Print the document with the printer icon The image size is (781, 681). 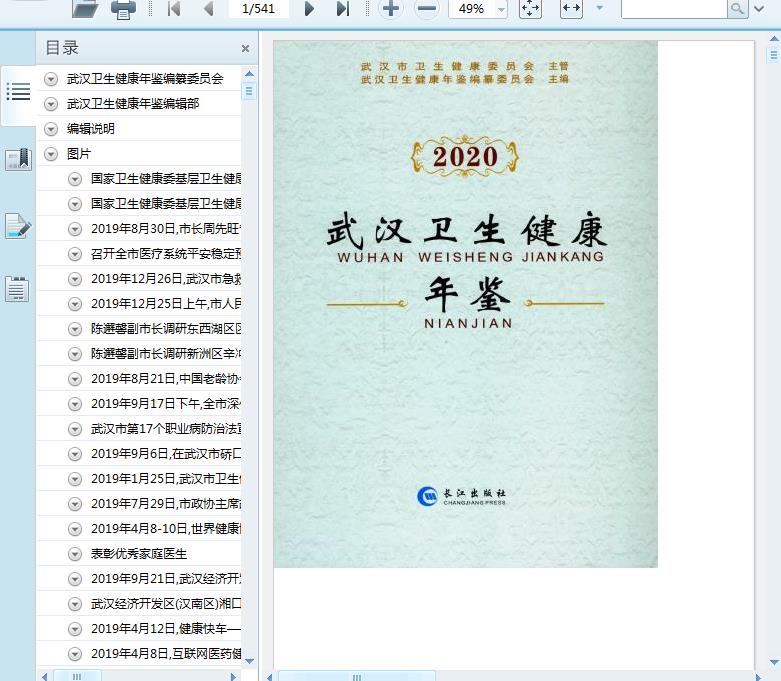pyautogui.click(x=123, y=9)
